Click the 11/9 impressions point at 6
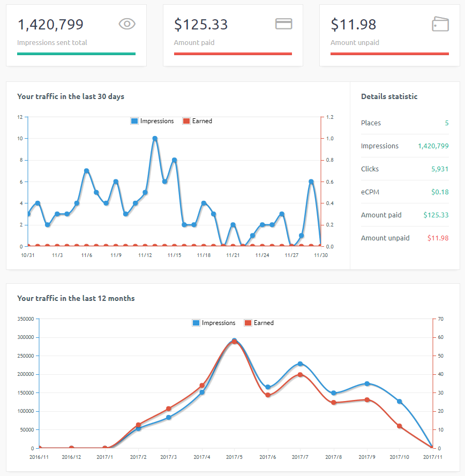The image size is (465, 476). 116,182
